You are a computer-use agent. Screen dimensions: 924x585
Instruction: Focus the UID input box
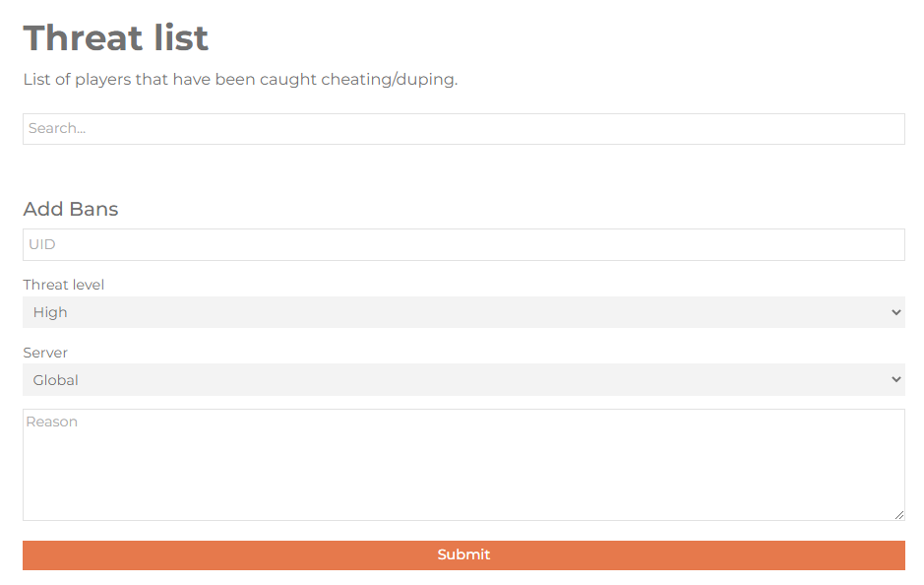462,245
